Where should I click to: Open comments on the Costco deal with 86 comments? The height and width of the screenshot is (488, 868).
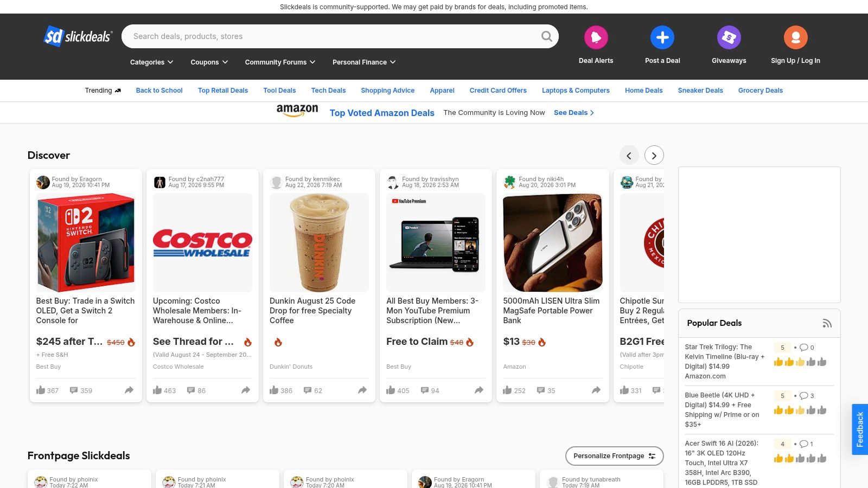(191, 390)
